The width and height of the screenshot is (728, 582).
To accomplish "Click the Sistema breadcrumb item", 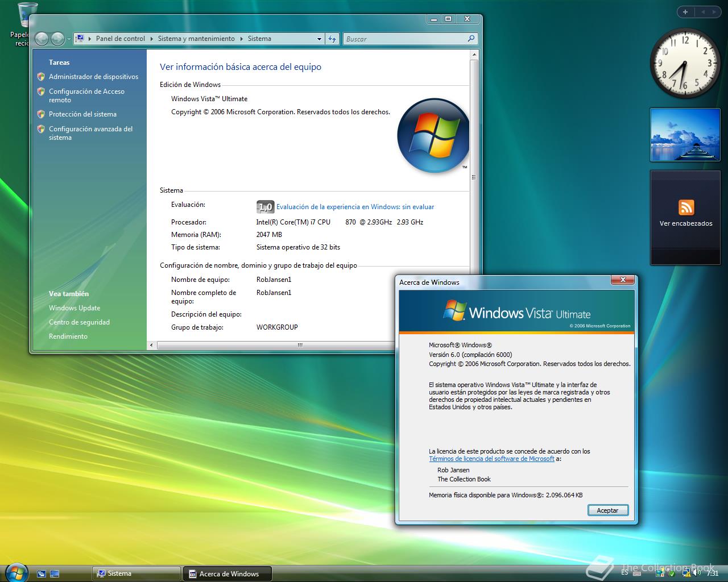I will [x=259, y=39].
